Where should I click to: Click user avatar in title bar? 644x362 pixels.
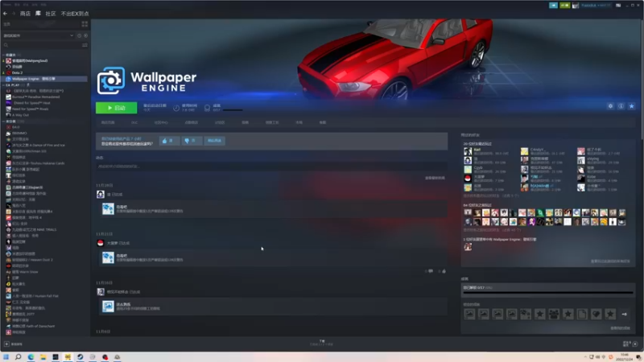576,6
